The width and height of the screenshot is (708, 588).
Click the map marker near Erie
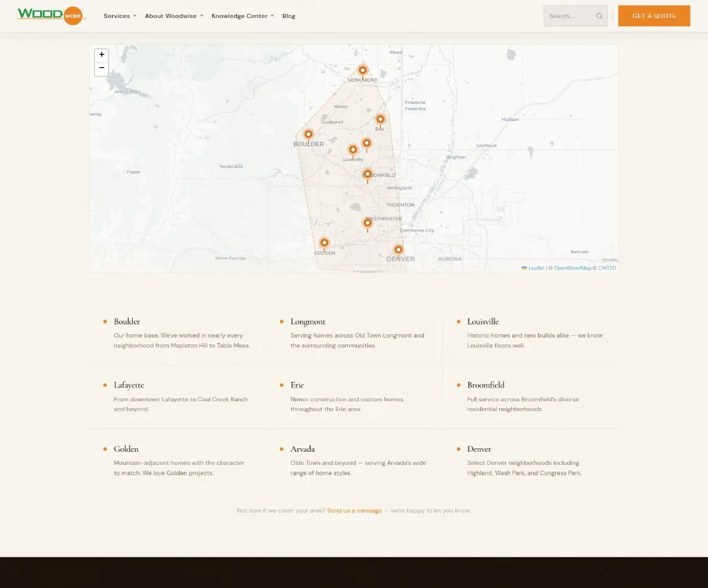(x=380, y=118)
